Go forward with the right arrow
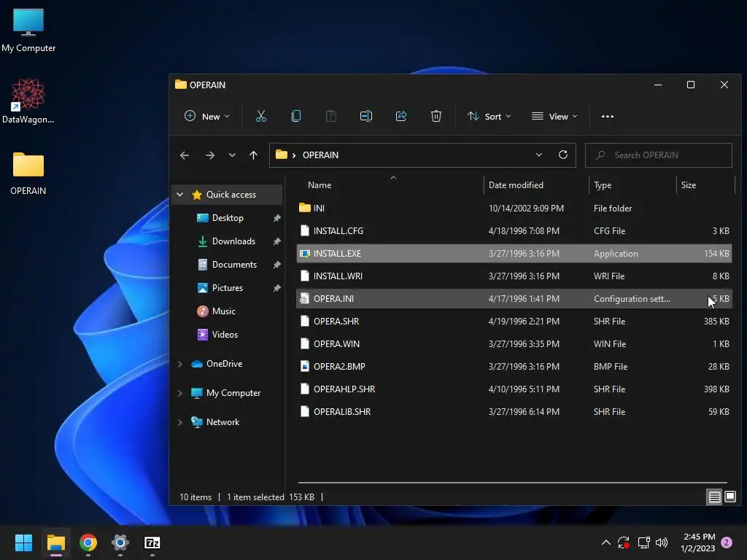Viewport: 747px width, 560px height. [209, 155]
